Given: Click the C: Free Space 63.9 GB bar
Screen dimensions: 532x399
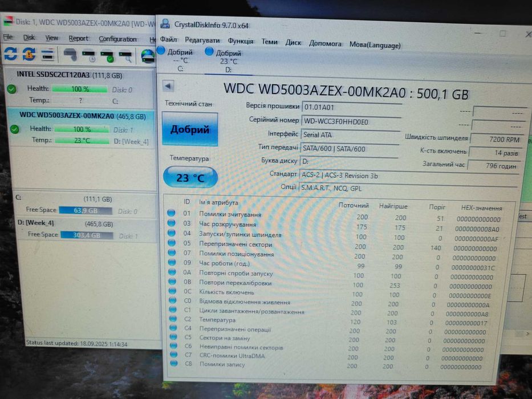Looking at the screenshot, I should click(x=86, y=210).
